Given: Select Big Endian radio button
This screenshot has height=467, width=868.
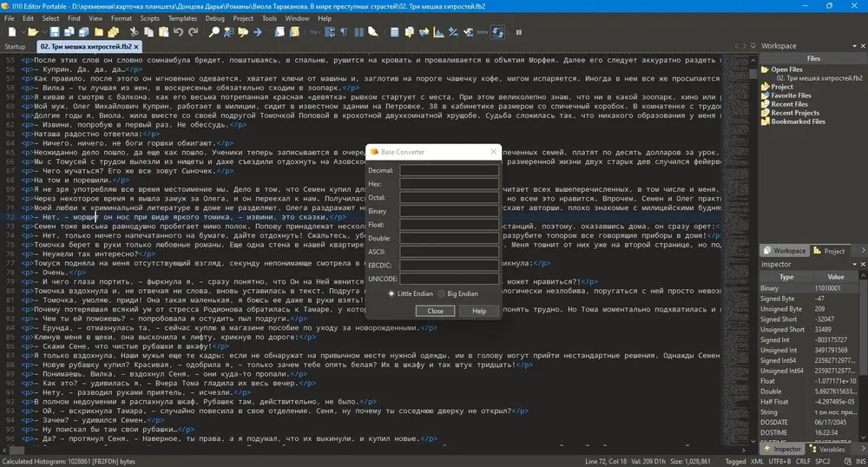Looking at the screenshot, I should pyautogui.click(x=441, y=293).
